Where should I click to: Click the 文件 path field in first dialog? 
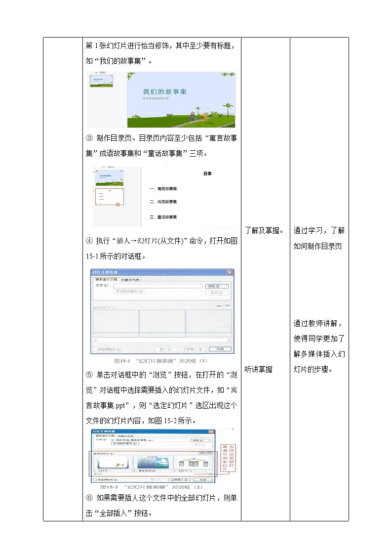(157, 286)
